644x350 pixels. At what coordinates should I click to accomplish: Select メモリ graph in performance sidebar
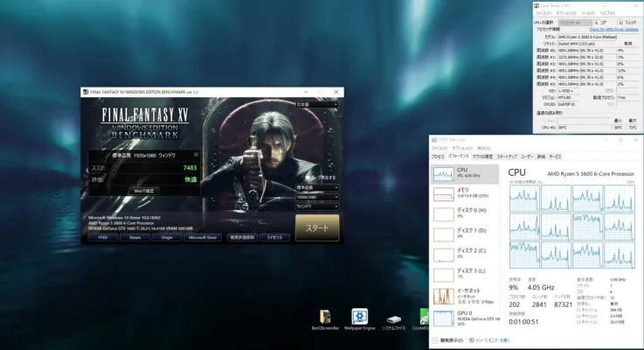(465, 193)
